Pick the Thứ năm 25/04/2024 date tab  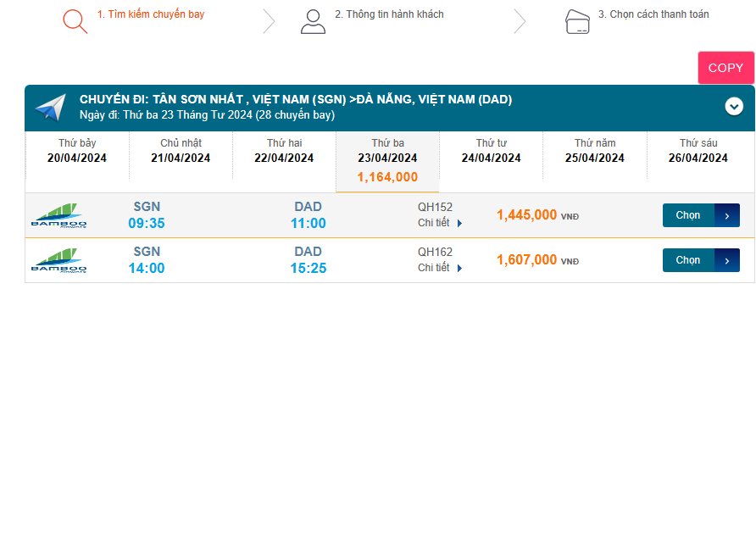594,151
